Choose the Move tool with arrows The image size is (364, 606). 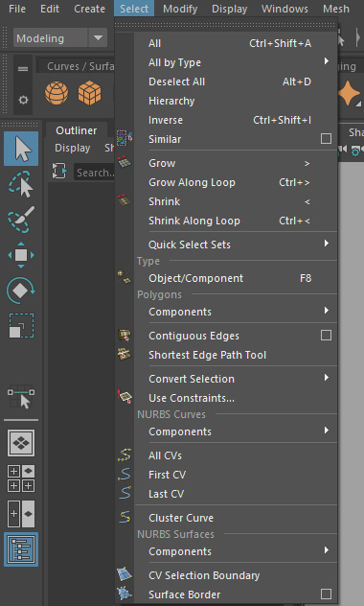click(21, 255)
